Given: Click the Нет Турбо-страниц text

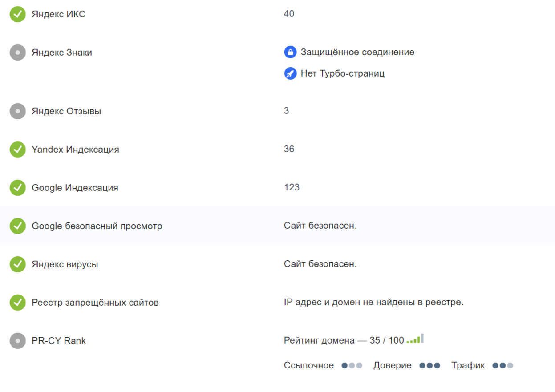Looking at the screenshot, I should coord(343,73).
